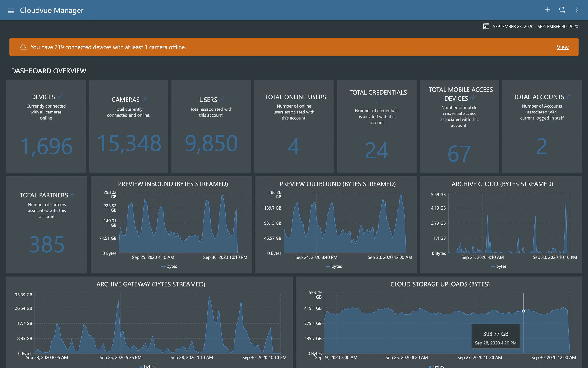
Task: Open the Users link icon on its card
Action: [x=222, y=99]
